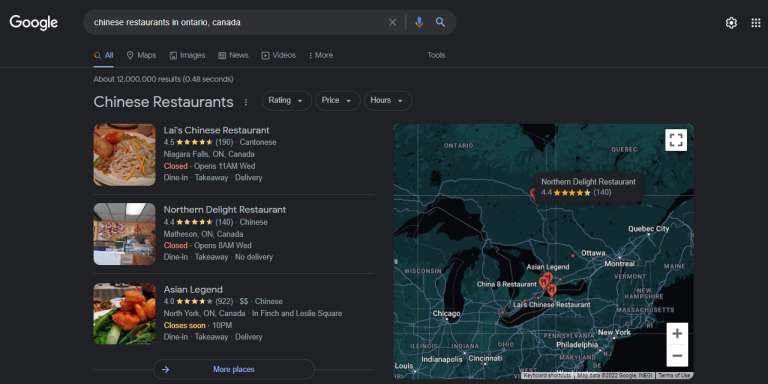Click Lai's Chinese Restaurant food thumbnail
This screenshot has width=768, height=384.
tap(125, 155)
